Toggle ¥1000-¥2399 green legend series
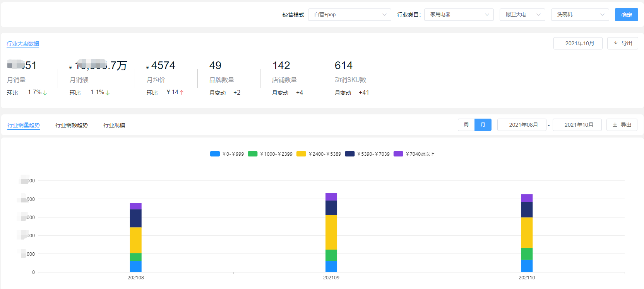The width and height of the screenshot is (644, 289). pos(270,154)
